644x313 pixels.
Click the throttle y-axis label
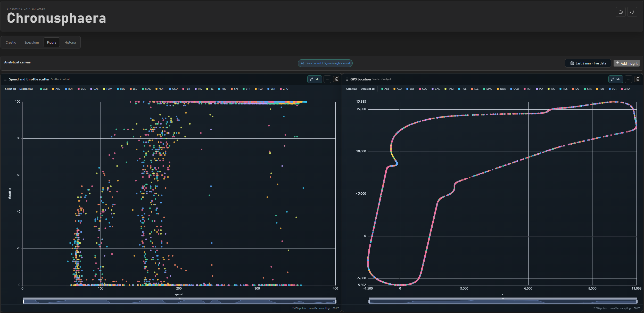tap(10, 193)
